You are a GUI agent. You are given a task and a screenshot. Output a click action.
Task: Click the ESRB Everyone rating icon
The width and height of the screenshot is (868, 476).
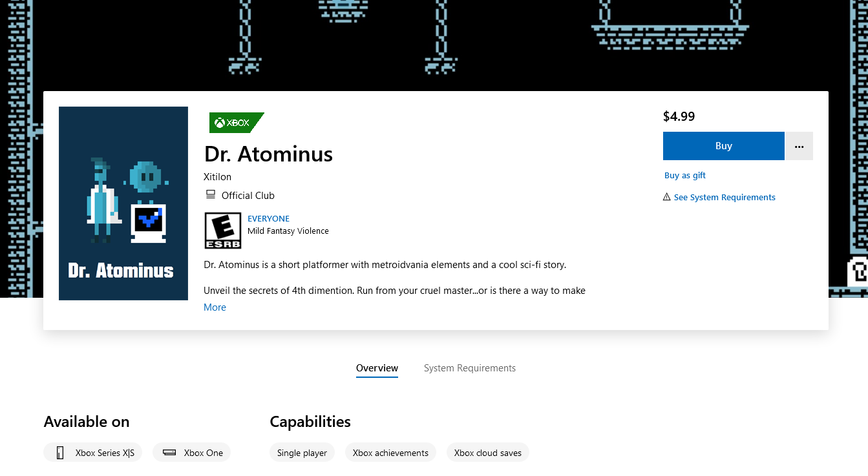click(223, 231)
